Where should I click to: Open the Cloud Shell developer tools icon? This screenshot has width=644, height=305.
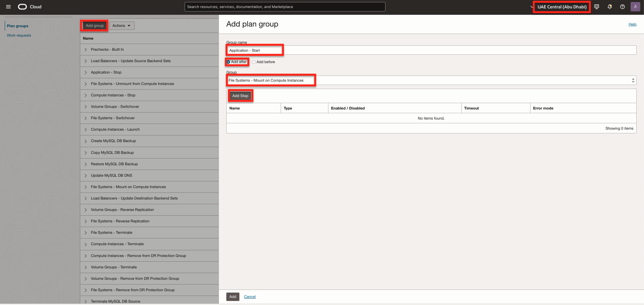coord(597,7)
